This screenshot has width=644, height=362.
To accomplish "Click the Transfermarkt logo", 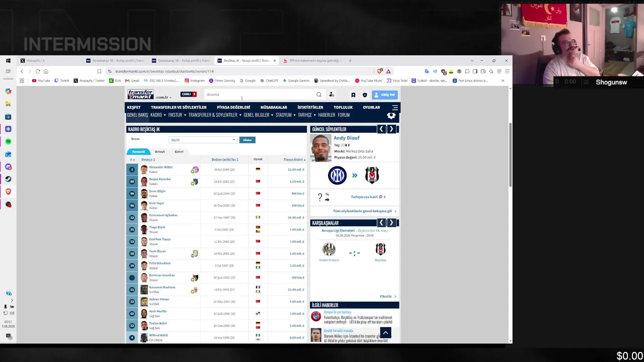I will coord(140,95).
